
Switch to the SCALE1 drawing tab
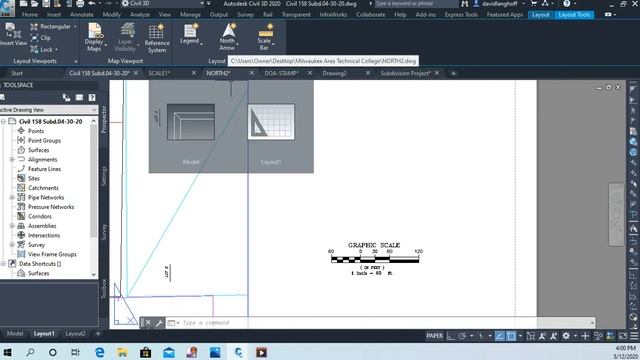(159, 73)
